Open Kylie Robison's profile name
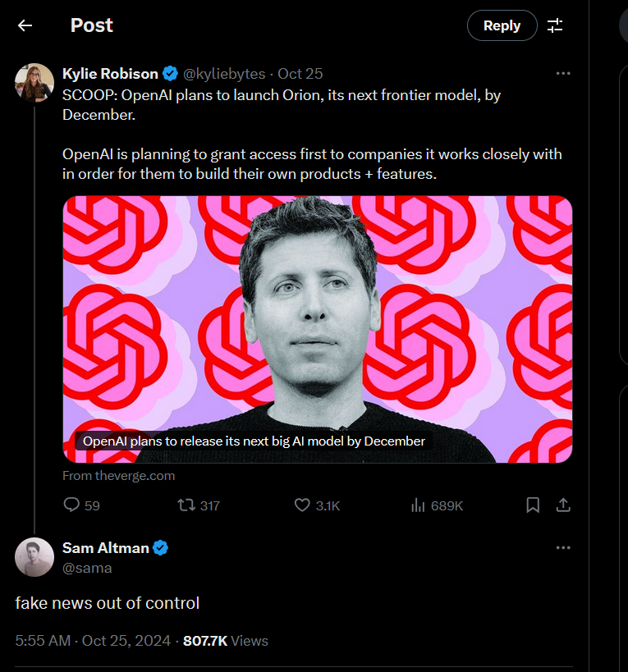The width and height of the screenshot is (628, 672). pyautogui.click(x=110, y=74)
